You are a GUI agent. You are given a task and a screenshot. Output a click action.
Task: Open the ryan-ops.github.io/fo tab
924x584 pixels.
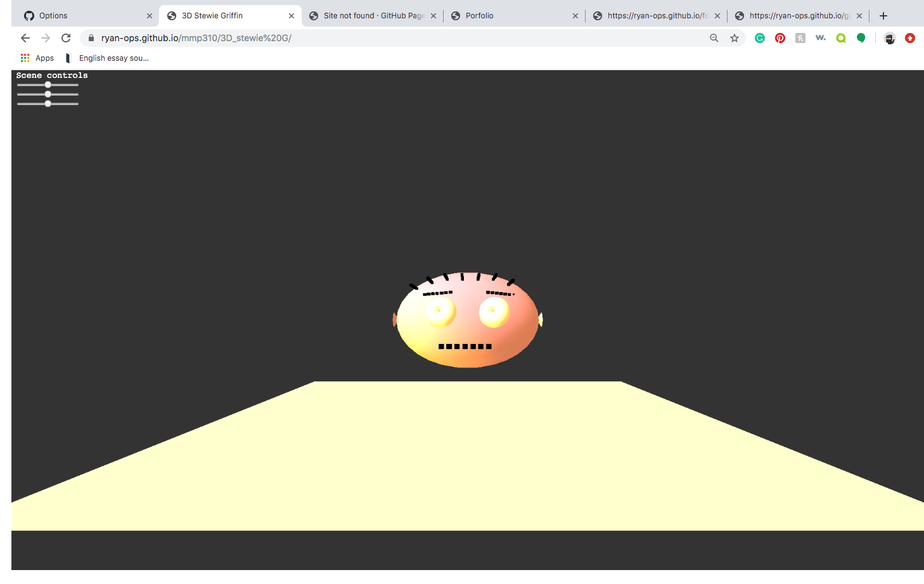pos(656,16)
